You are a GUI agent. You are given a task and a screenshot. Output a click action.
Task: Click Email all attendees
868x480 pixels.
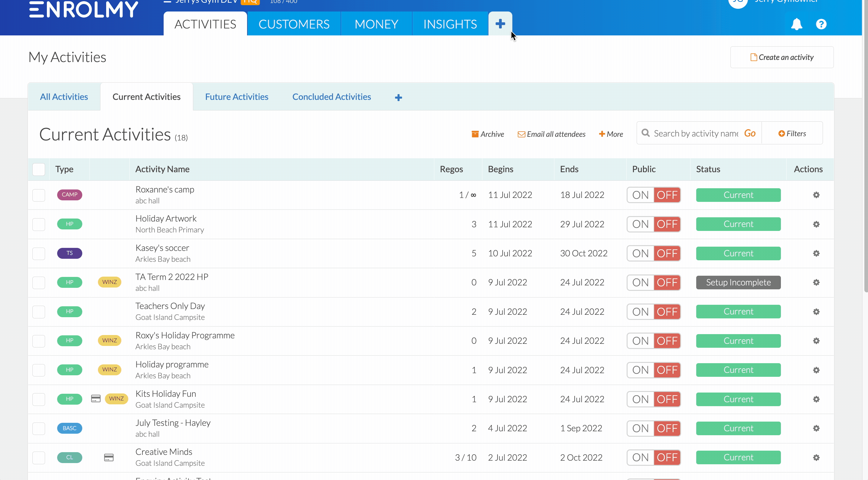(x=551, y=134)
